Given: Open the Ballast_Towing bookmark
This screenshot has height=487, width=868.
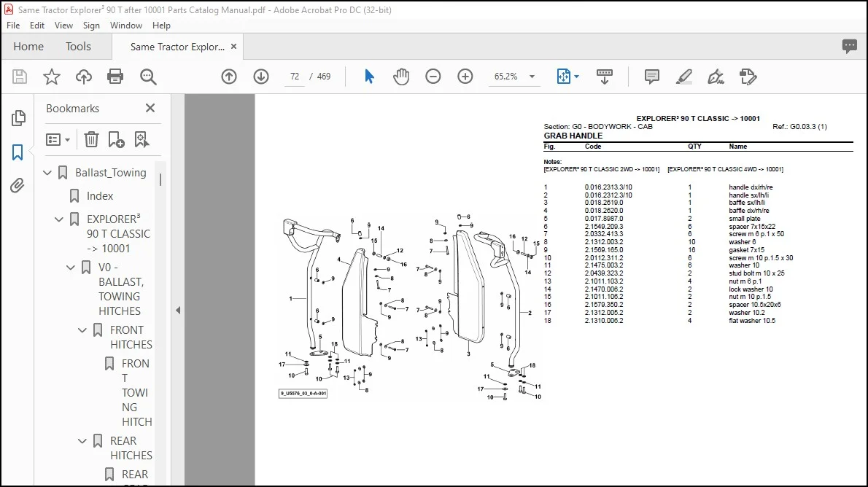Looking at the screenshot, I should [111, 173].
